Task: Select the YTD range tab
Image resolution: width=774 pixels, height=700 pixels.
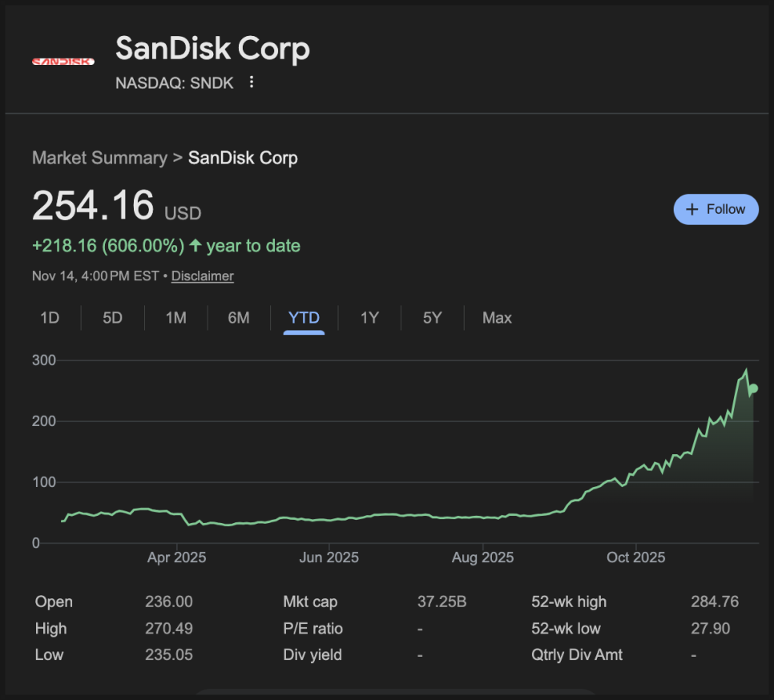Action: 304,318
